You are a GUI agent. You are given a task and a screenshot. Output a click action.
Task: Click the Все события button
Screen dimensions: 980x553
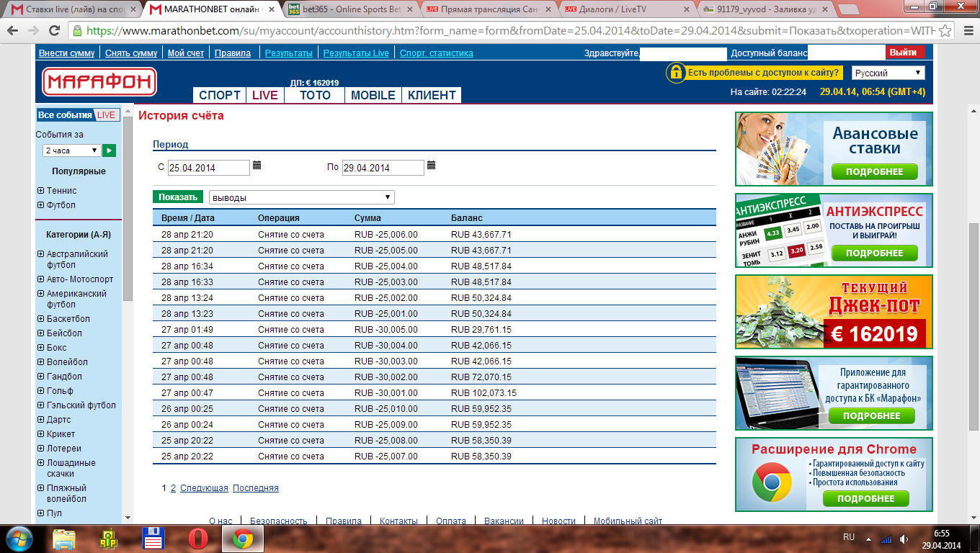pyautogui.click(x=65, y=115)
